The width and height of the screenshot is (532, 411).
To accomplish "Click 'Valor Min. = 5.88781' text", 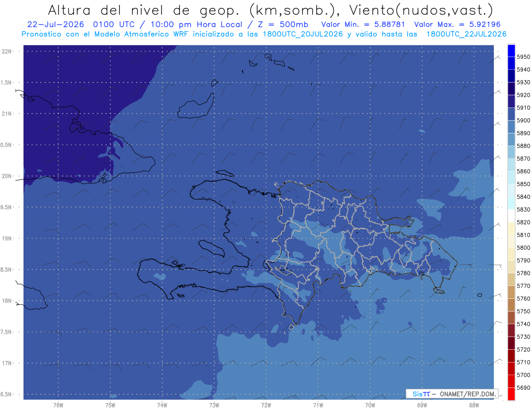I will click(x=364, y=24).
